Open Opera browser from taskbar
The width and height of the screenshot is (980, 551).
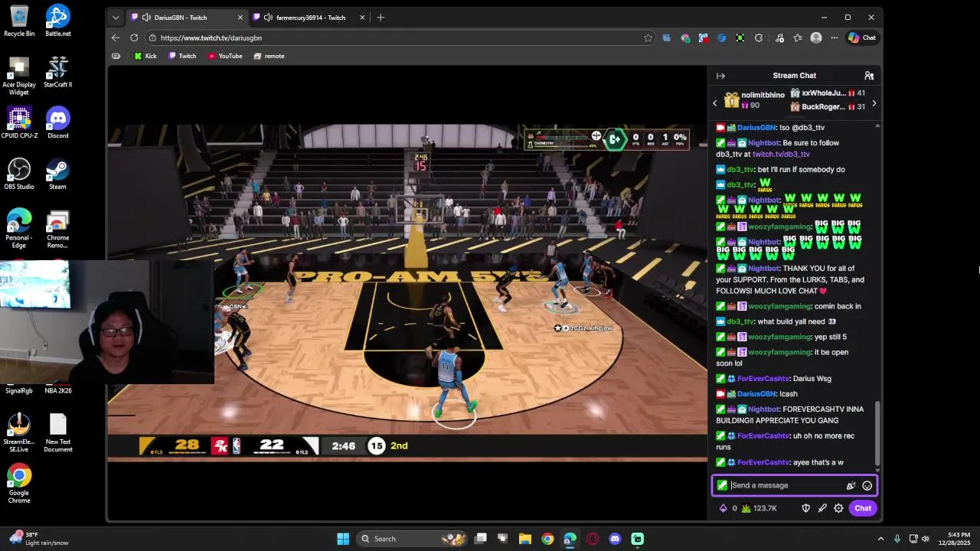coord(593,539)
